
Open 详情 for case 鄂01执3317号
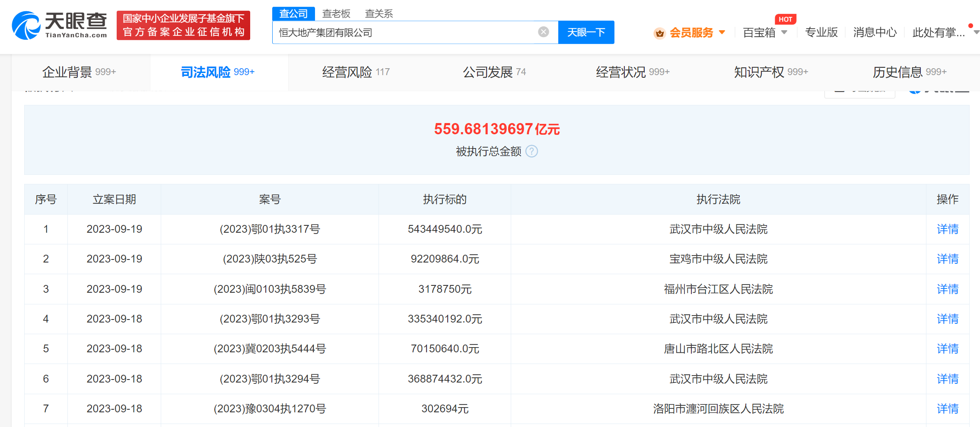click(x=948, y=229)
